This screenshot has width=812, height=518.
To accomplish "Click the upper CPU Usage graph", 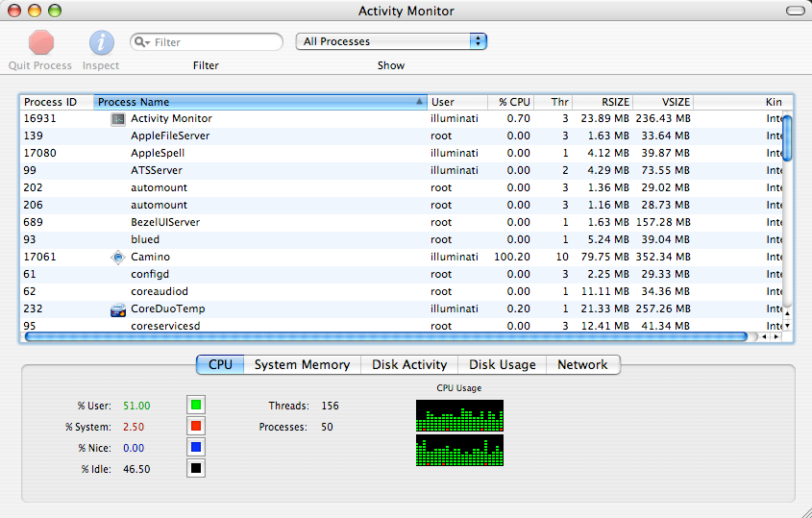I will [x=459, y=415].
